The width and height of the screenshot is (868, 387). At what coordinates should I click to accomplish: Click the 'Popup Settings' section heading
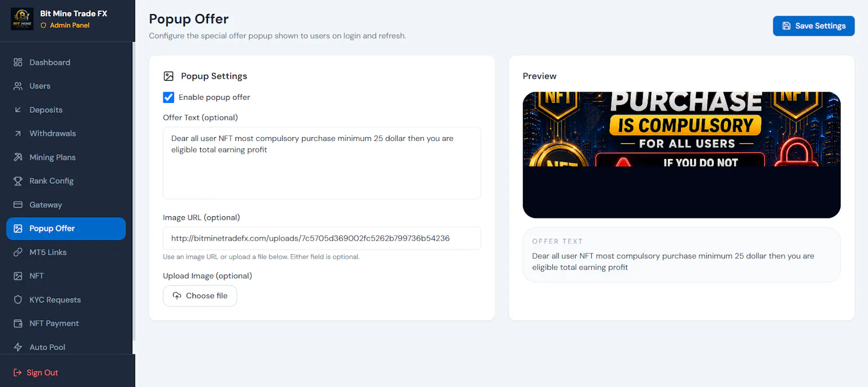(214, 76)
